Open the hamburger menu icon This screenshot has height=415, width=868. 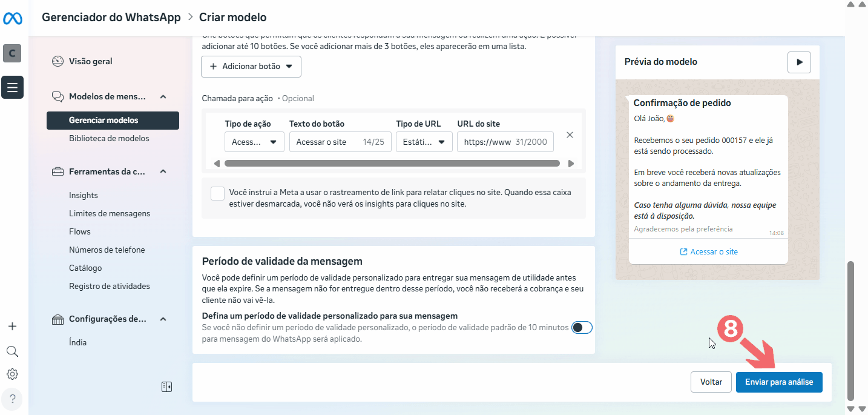(x=13, y=88)
